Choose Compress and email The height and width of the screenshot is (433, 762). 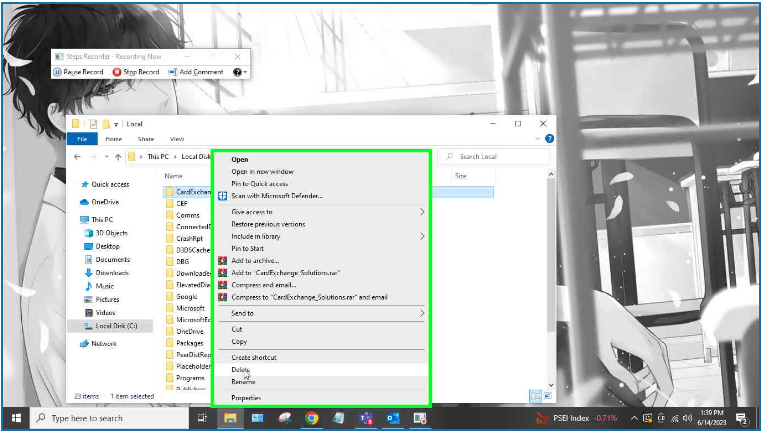[321, 285]
